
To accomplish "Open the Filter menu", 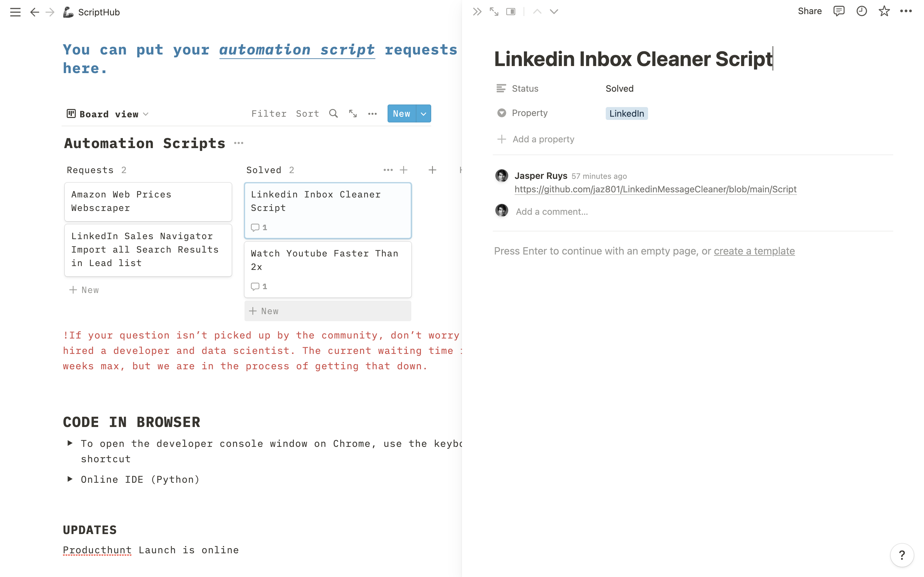I will (269, 114).
